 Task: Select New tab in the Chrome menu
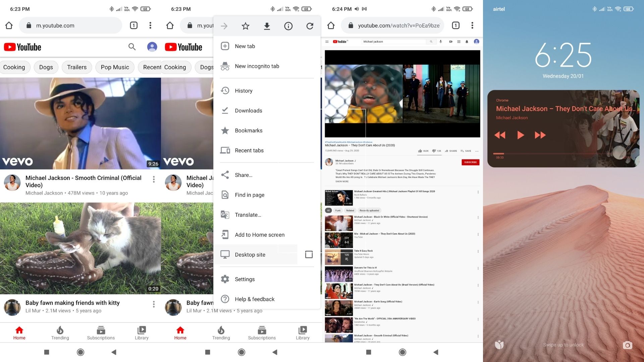coord(267,46)
